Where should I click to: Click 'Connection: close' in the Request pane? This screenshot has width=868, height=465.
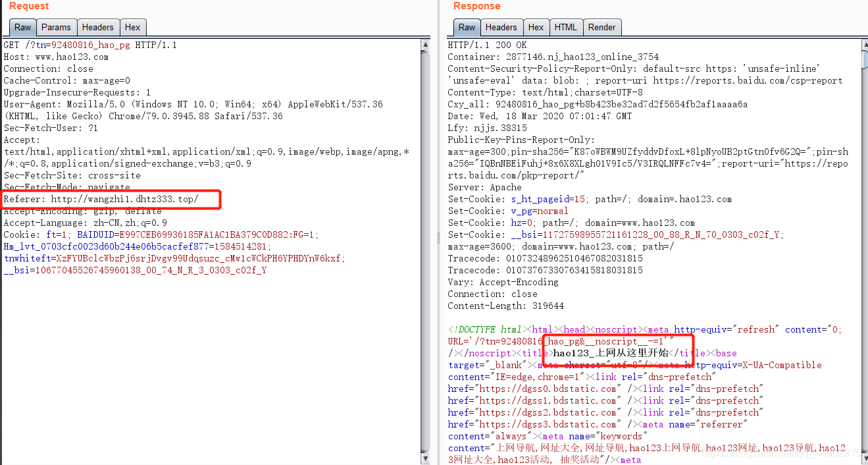pos(48,68)
